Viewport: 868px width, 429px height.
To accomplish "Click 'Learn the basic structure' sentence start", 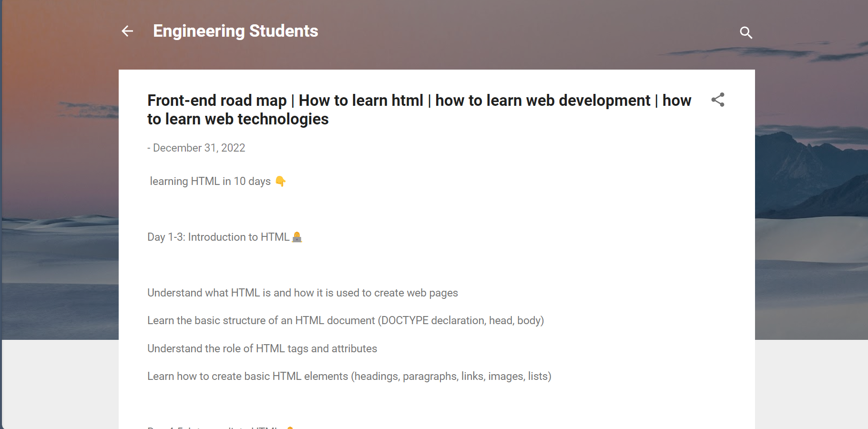I will click(191, 321).
